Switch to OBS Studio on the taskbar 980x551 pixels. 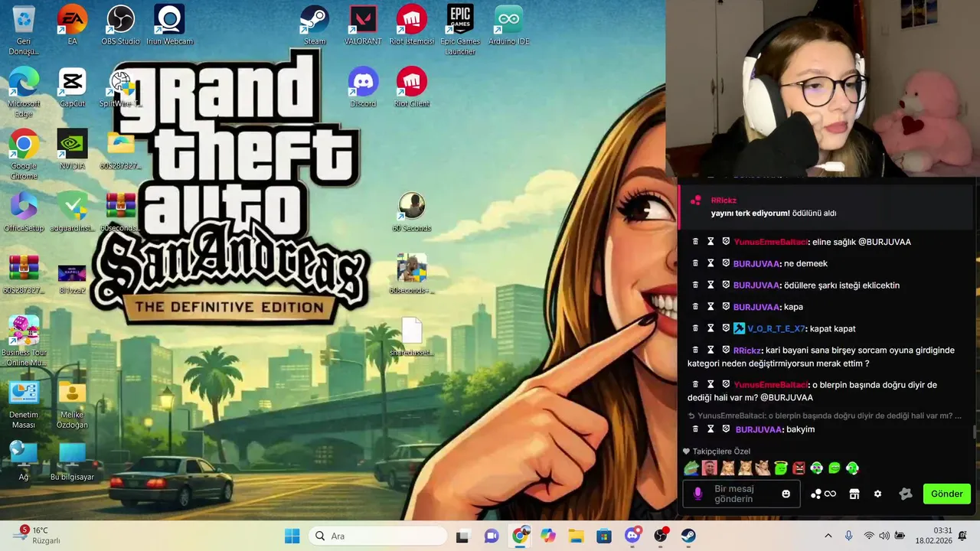(661, 536)
